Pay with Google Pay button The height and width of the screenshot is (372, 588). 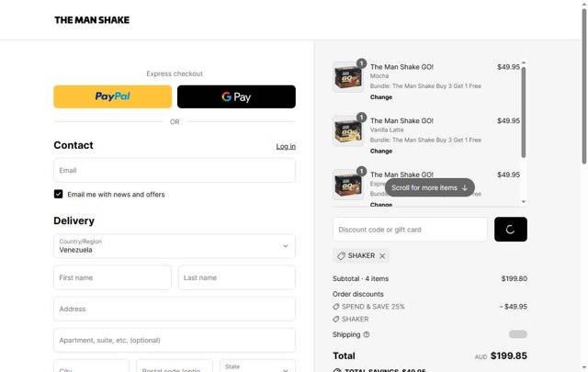tap(236, 96)
